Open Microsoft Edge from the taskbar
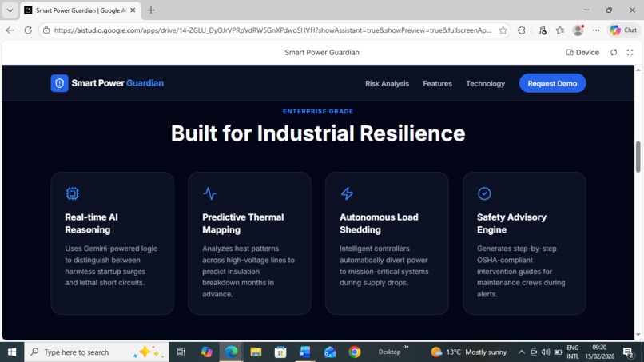The image size is (644, 362). pyautogui.click(x=231, y=352)
